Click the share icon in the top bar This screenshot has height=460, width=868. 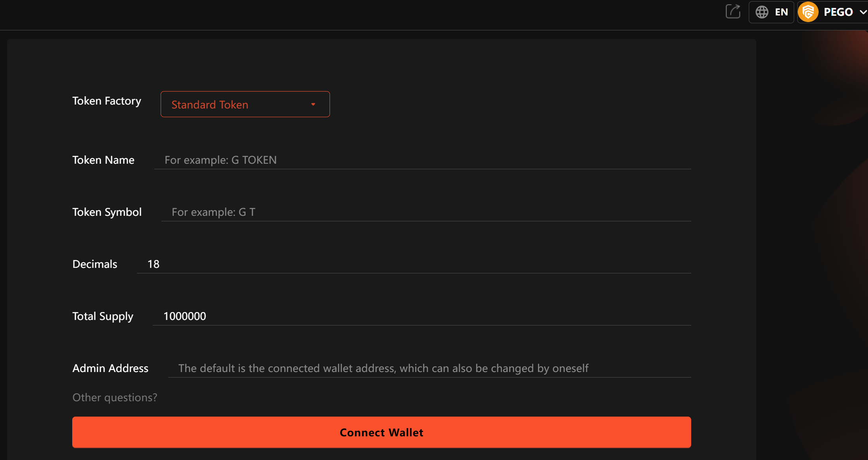tap(733, 11)
